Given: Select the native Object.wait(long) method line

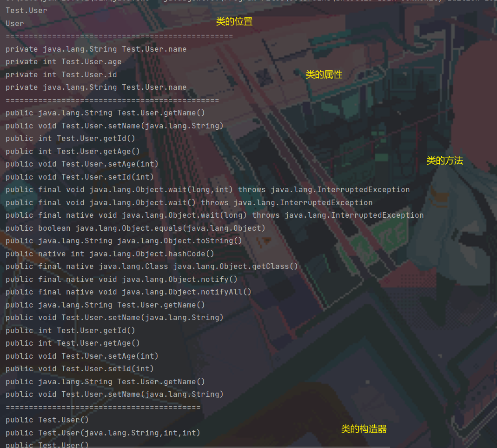Looking at the screenshot, I should click(x=215, y=215).
